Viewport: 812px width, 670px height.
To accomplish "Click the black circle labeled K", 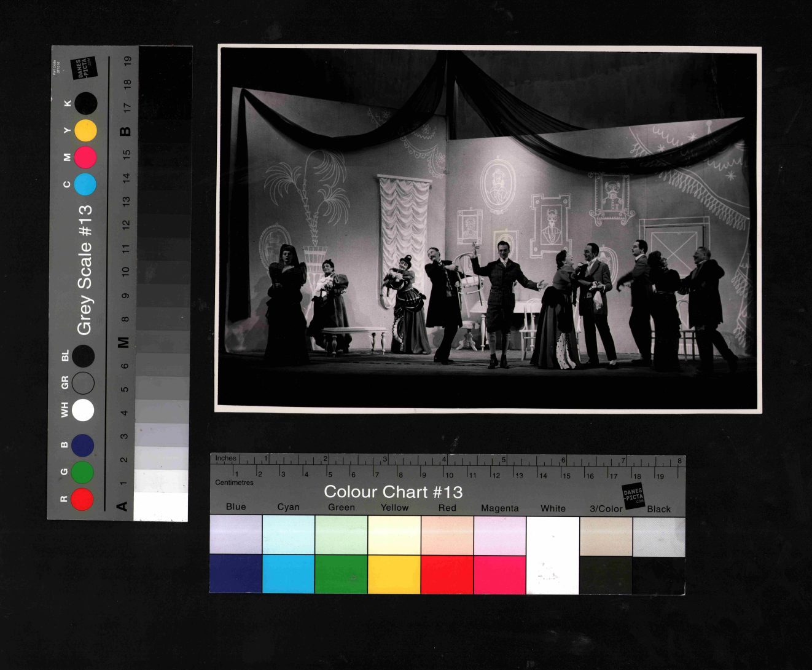I will (x=85, y=103).
